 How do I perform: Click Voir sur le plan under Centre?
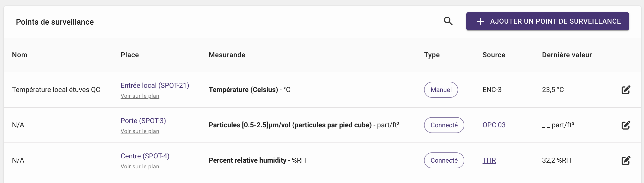(x=140, y=167)
